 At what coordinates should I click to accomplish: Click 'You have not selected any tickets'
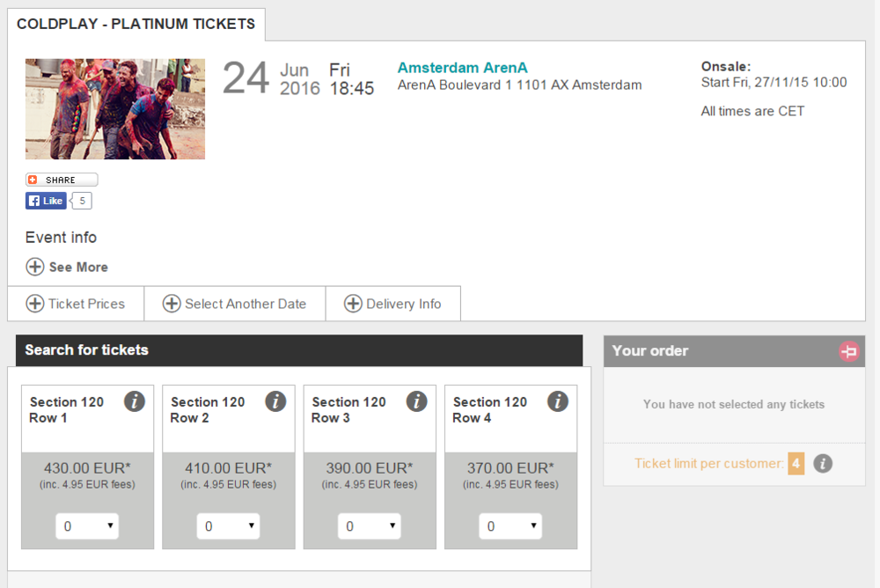point(734,404)
